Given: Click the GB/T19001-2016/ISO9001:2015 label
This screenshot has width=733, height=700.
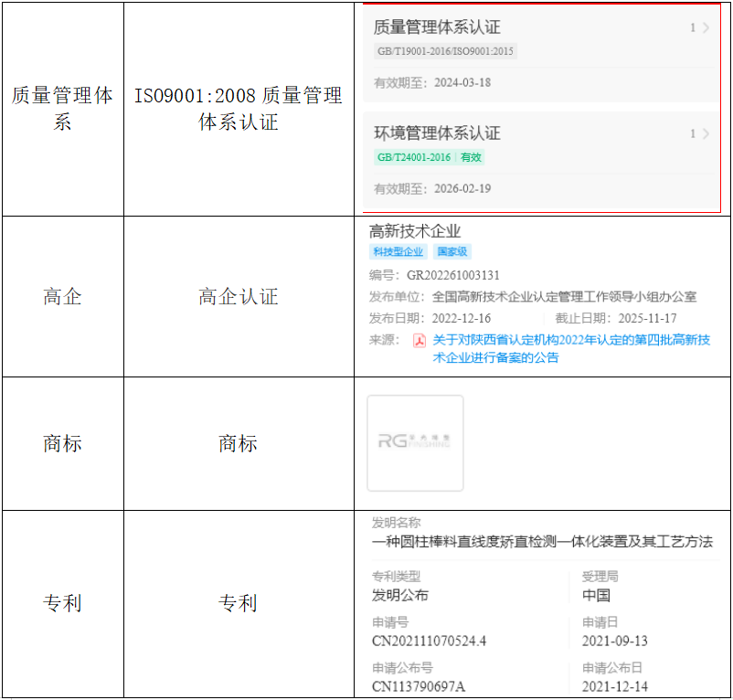Looking at the screenshot, I should 445,51.
